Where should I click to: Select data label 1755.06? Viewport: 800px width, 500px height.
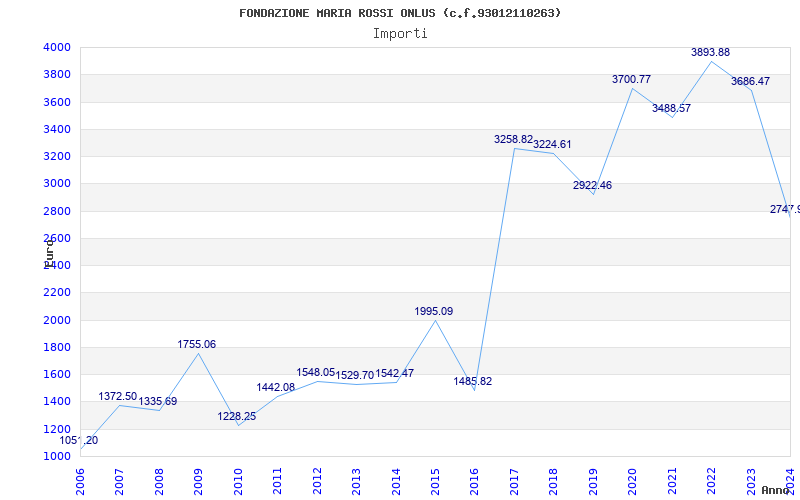coord(197,344)
